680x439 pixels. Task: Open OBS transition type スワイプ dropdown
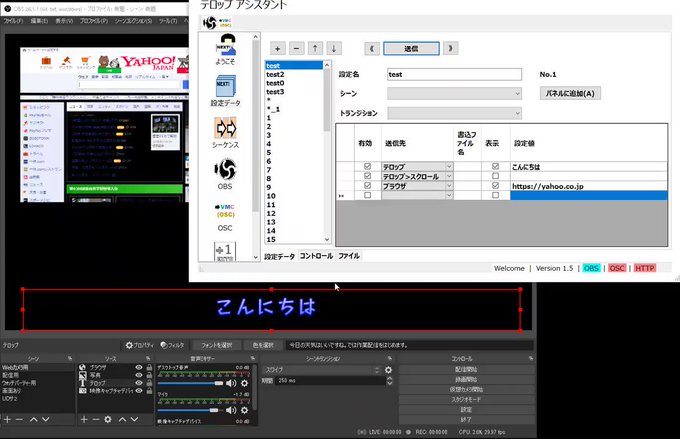point(323,370)
